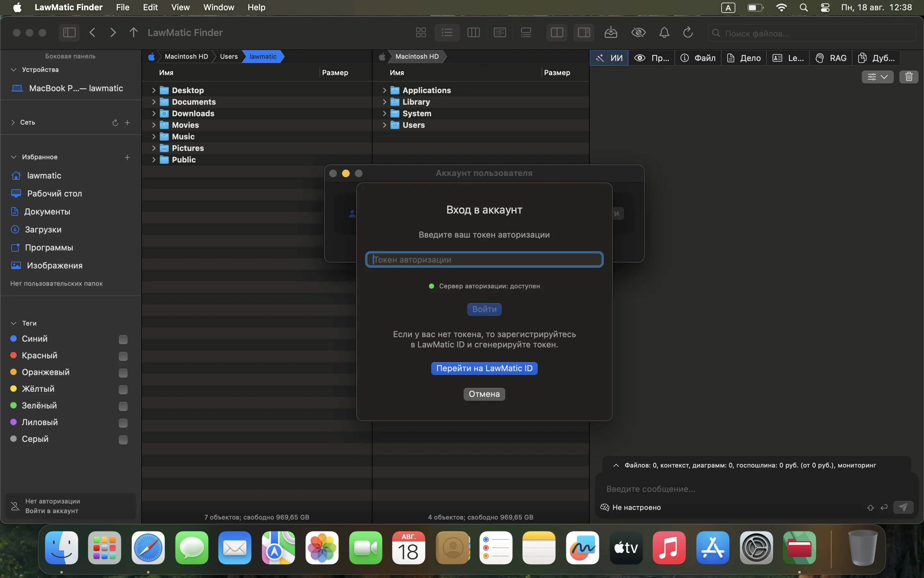Open Рабочий стол in the sidebar

[47, 193]
